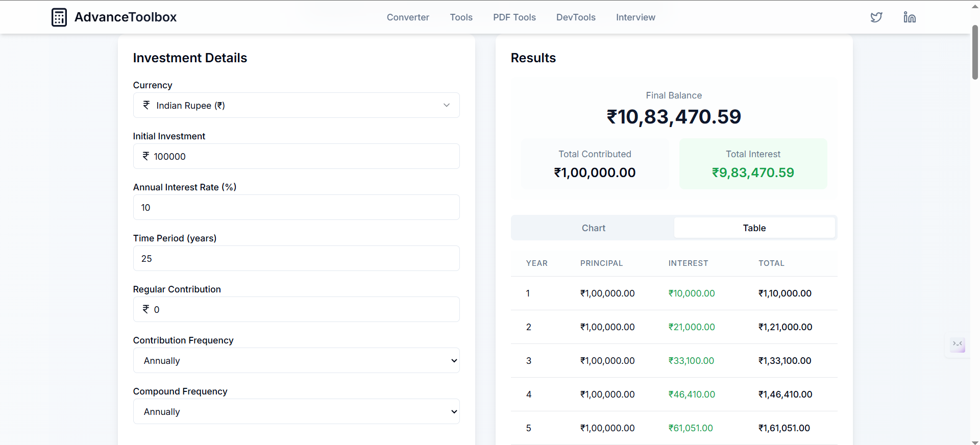Click the Time Period years input field
Viewport: 980px width, 445px height.
tap(296, 258)
